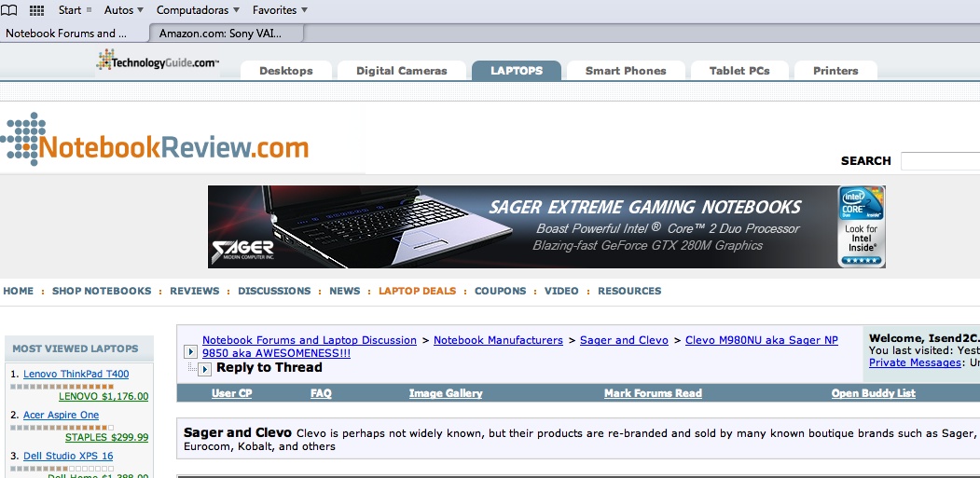Open FAQ link in forum bar
This screenshot has height=478, width=980.
[321, 393]
